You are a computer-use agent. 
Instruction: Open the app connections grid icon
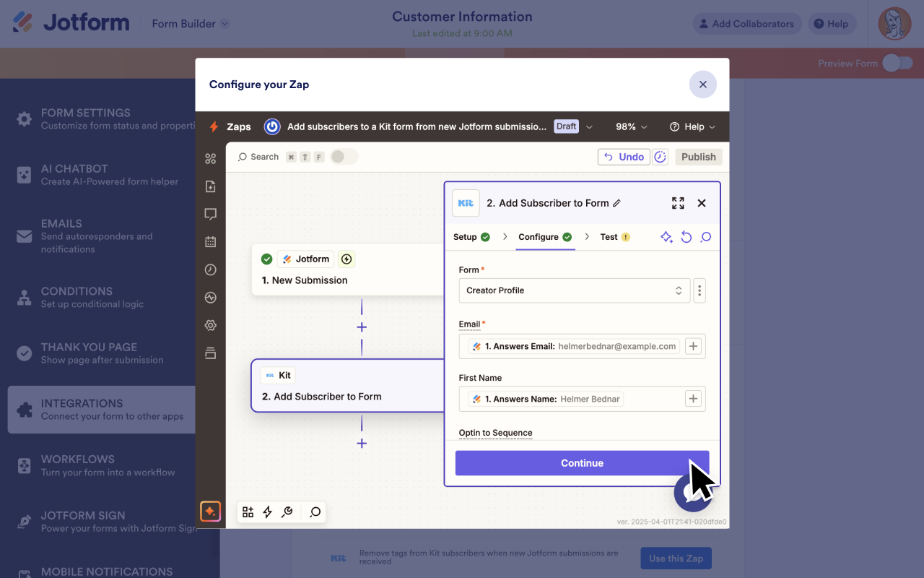point(210,158)
